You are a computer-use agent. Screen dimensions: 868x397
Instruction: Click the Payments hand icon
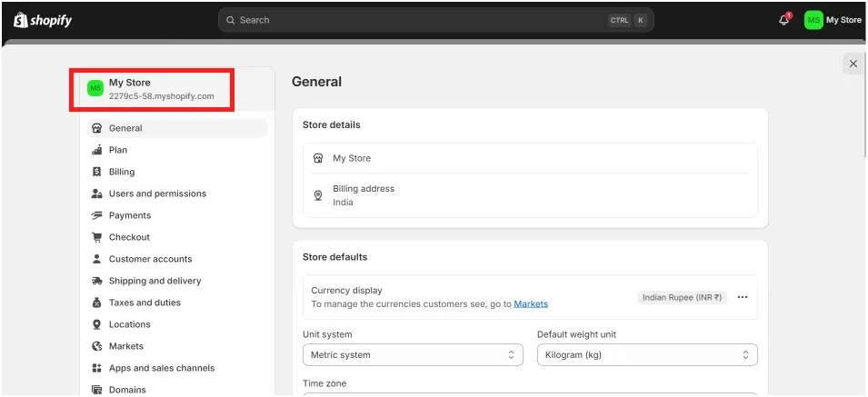[x=97, y=215]
